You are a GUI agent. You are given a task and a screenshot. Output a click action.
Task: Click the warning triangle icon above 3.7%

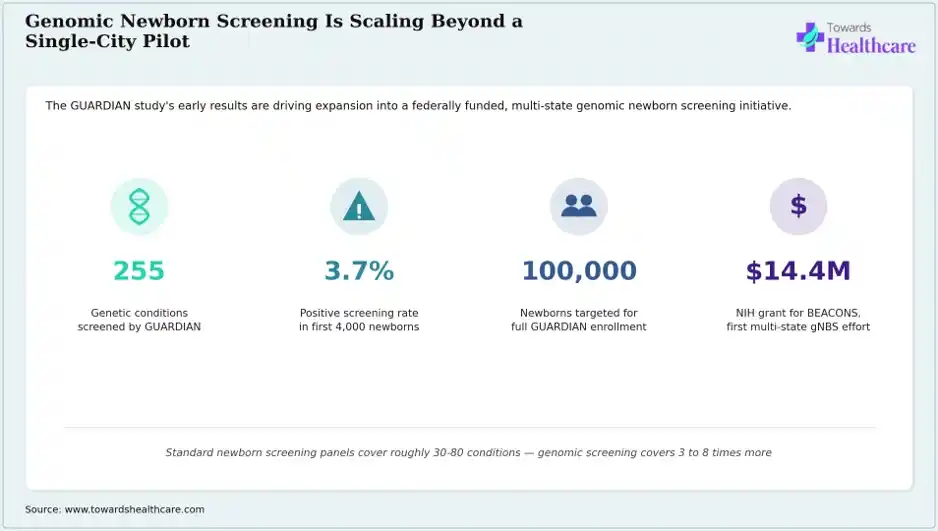tap(359, 206)
